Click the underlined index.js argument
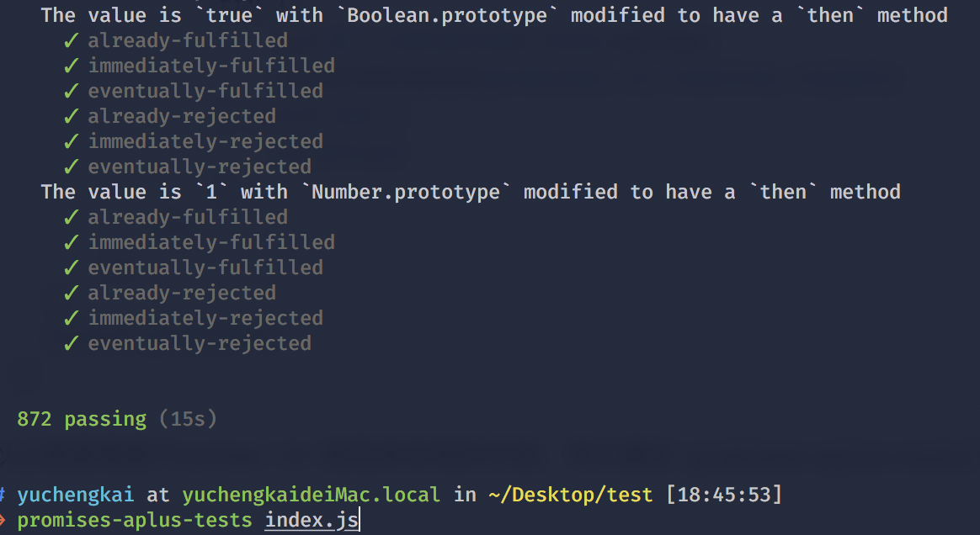The image size is (980, 535). click(312, 521)
